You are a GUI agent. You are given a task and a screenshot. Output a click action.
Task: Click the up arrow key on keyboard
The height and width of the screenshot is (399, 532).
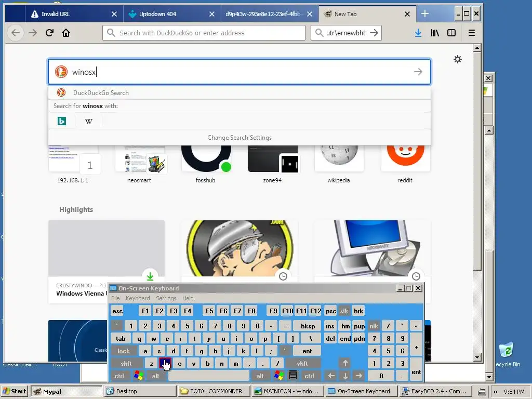pos(345,363)
